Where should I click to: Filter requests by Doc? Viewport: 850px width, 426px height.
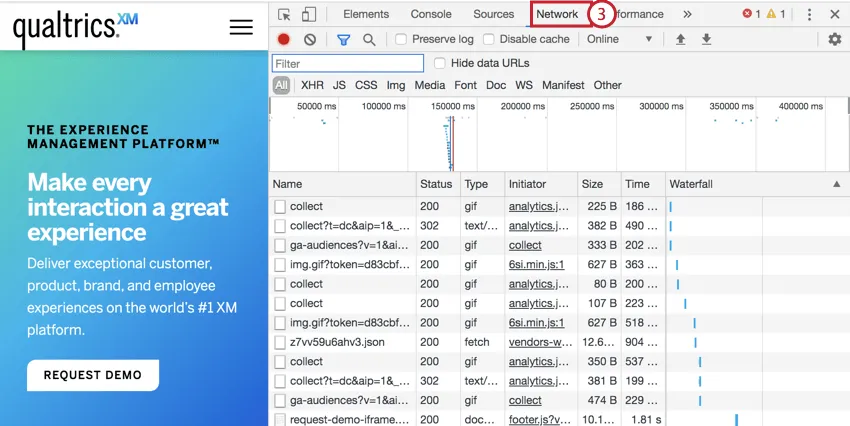coord(496,85)
